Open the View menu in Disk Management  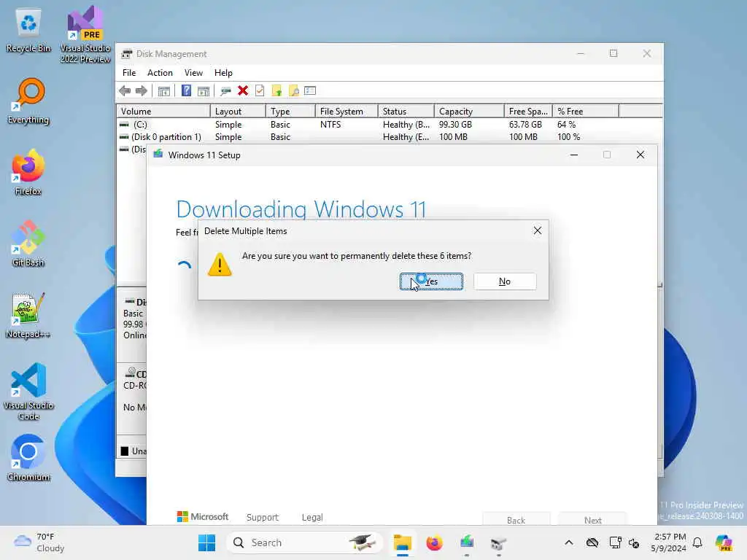[x=193, y=73]
